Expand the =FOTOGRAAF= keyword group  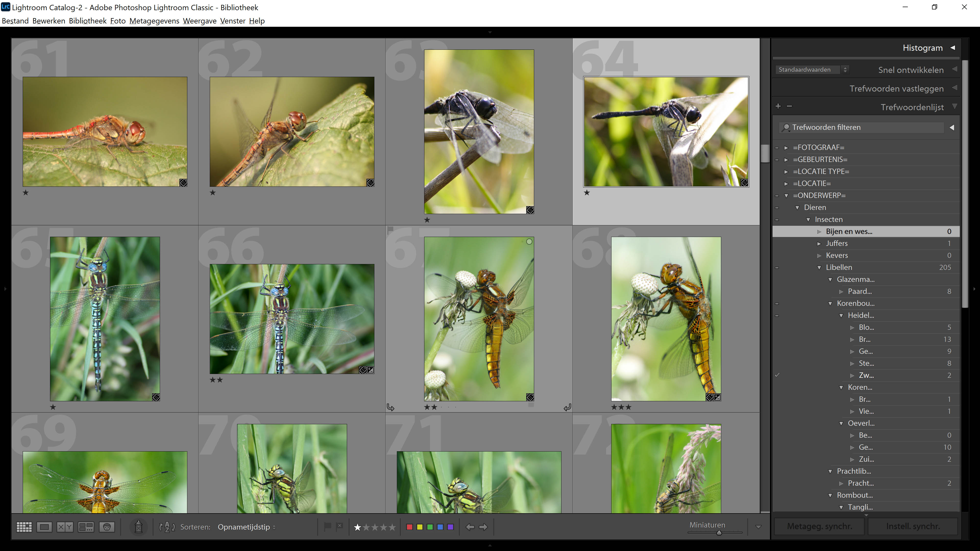coord(786,147)
